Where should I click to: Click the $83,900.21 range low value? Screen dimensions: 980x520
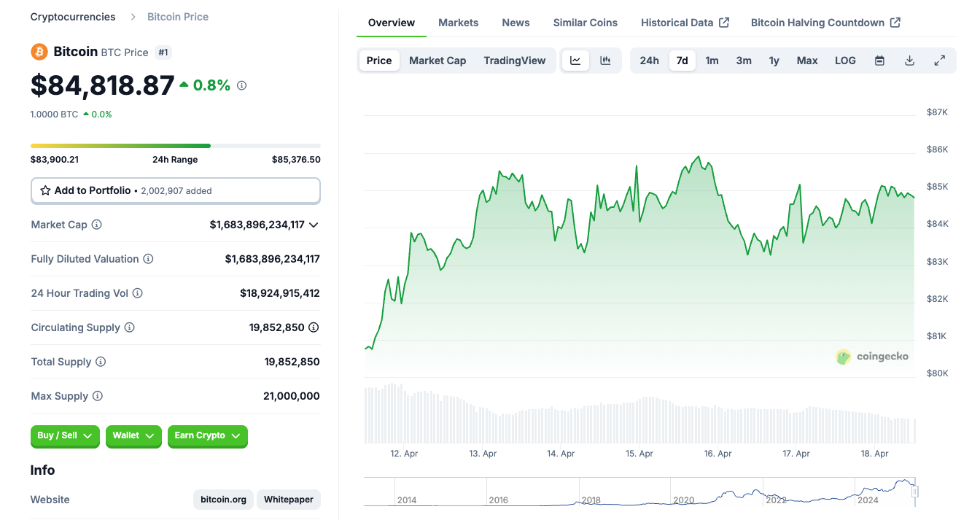tap(55, 160)
